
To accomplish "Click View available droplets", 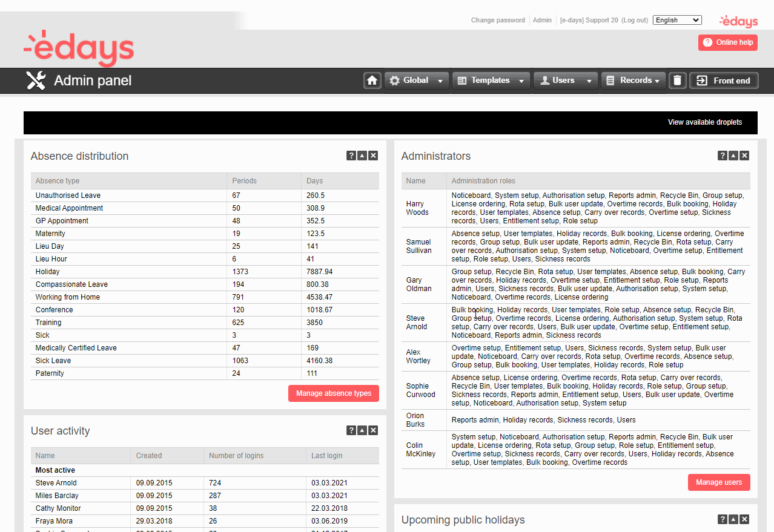I will (x=705, y=122).
